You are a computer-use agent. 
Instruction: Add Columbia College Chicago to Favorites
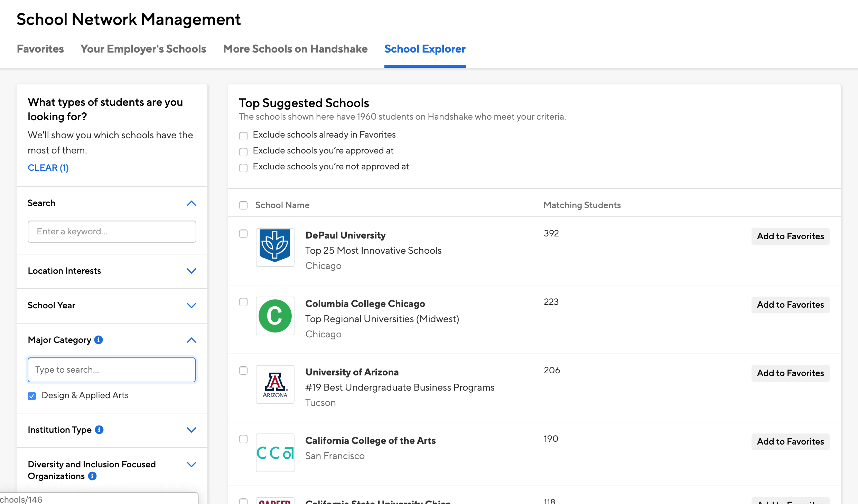790,305
